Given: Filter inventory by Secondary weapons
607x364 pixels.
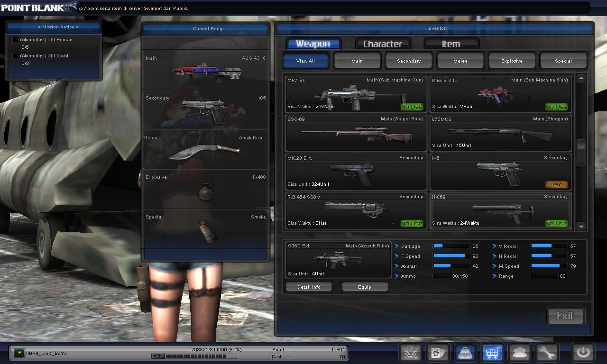Looking at the screenshot, I should point(409,61).
